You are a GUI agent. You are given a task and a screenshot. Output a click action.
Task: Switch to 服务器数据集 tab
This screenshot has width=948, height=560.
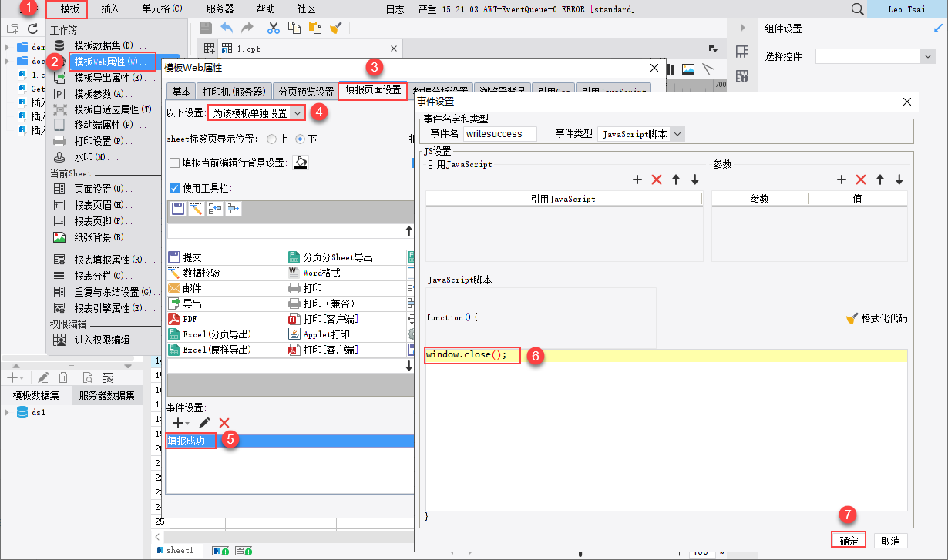(106, 395)
